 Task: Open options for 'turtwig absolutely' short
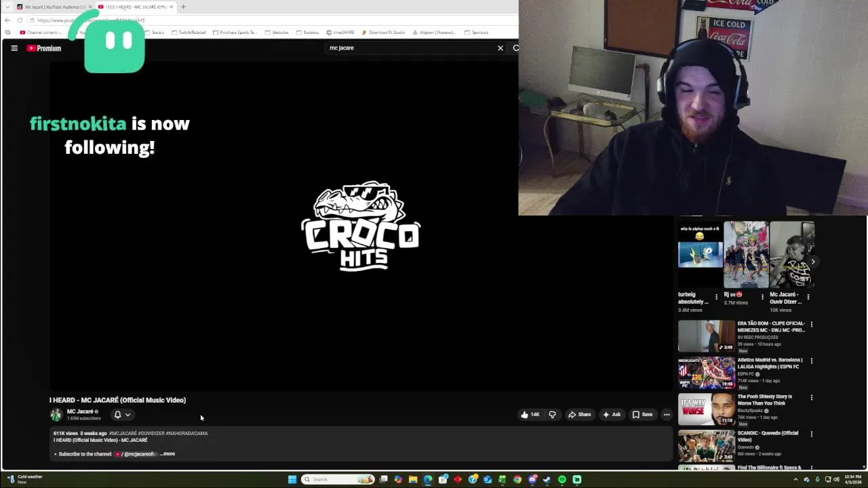tap(716, 297)
